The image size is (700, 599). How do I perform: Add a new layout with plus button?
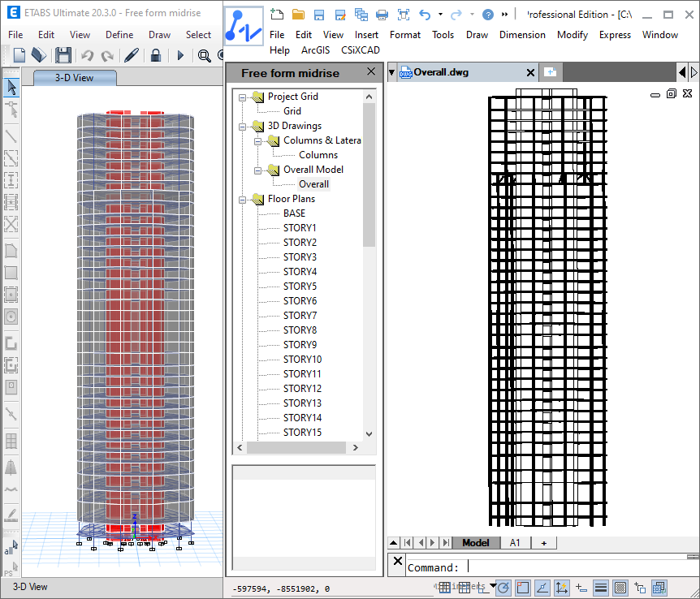point(543,543)
